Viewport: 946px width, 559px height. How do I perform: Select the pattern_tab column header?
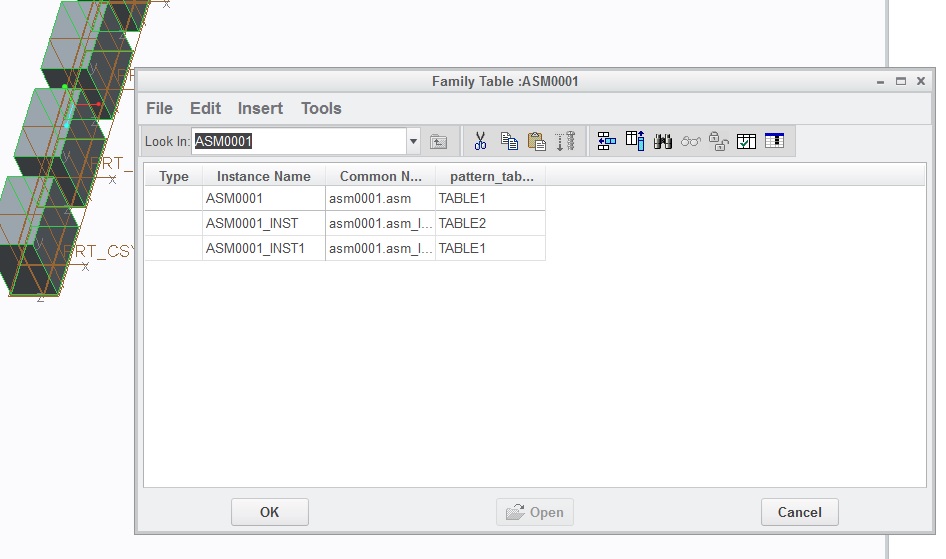coord(490,176)
